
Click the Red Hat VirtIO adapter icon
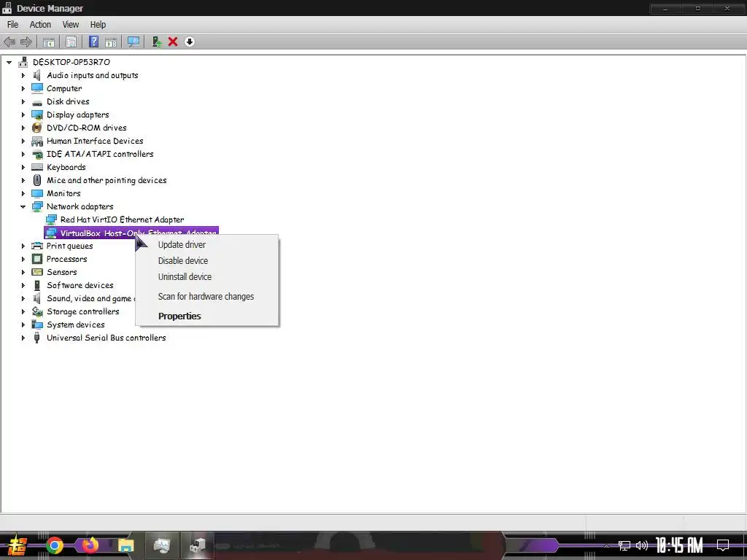[x=51, y=219]
